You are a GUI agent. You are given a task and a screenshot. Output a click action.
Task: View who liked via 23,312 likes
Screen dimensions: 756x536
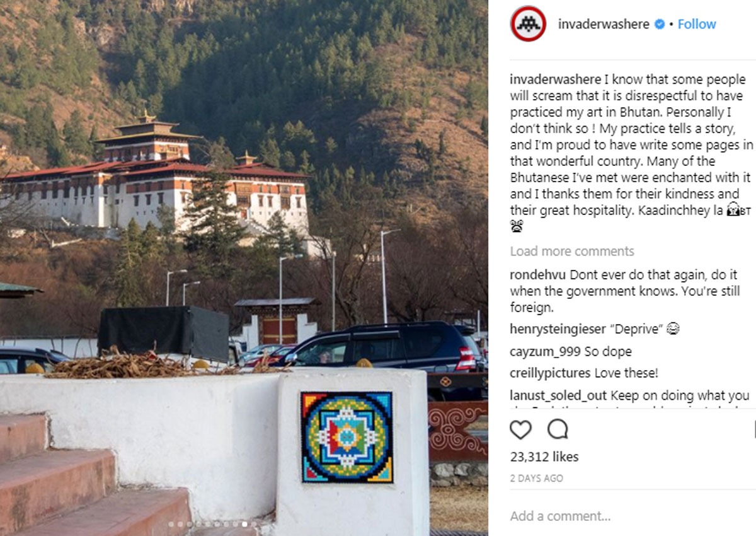point(544,457)
